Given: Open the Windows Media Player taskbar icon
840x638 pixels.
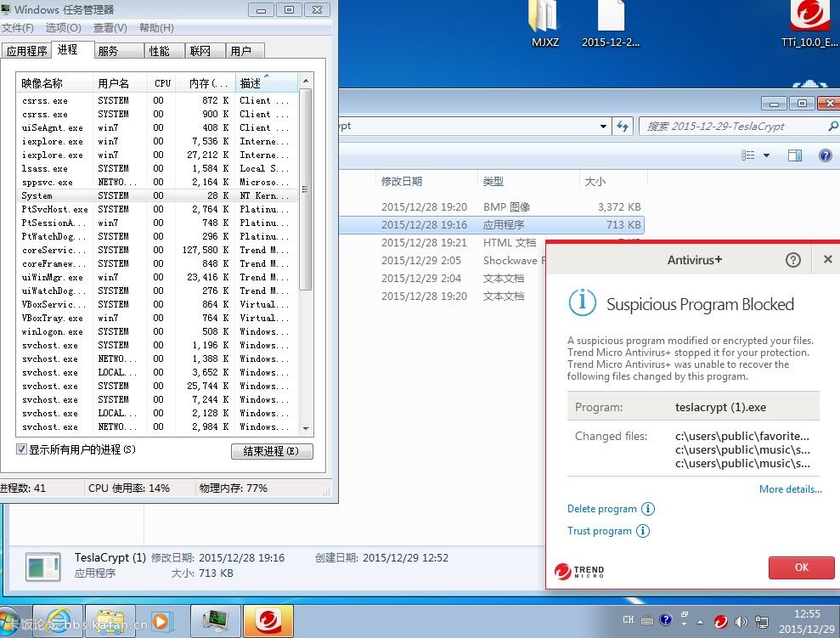Looking at the screenshot, I should click(161, 621).
